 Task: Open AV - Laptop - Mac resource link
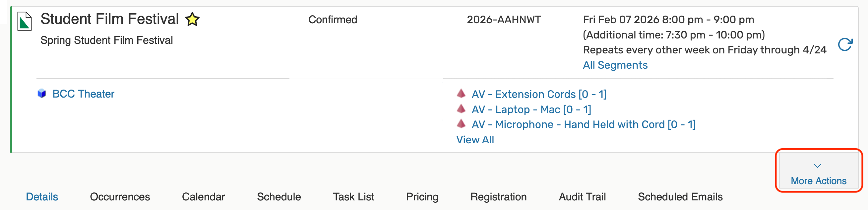[x=531, y=109]
